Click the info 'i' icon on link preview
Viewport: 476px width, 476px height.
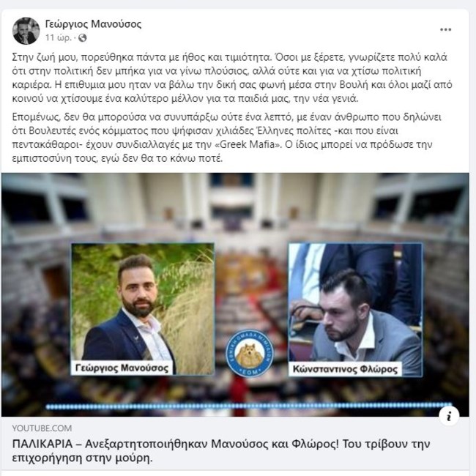449,416
